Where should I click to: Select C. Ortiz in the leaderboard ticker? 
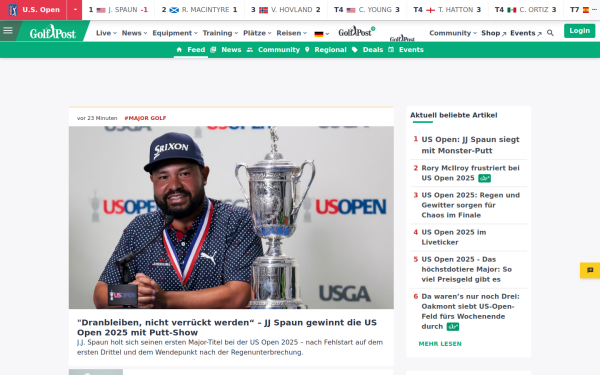(525, 10)
